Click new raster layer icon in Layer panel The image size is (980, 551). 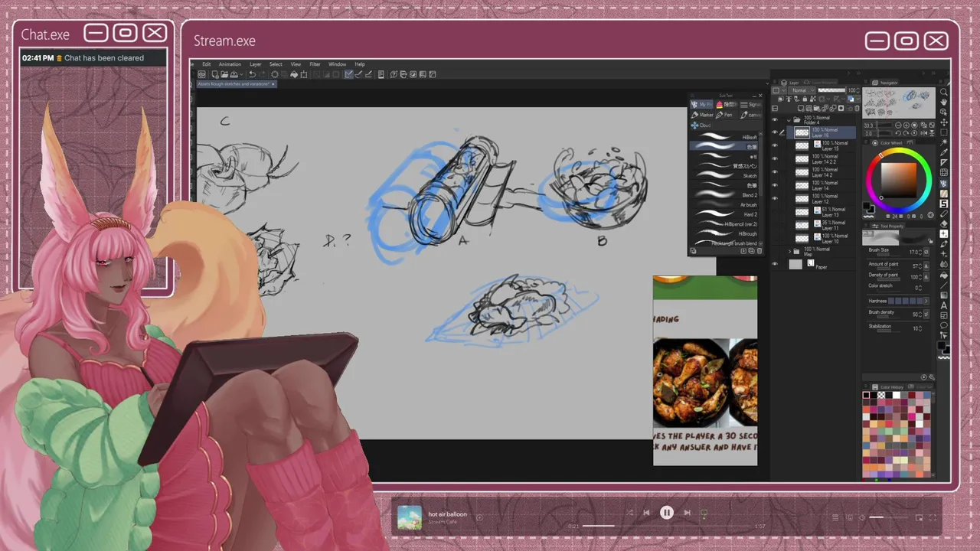click(801, 108)
